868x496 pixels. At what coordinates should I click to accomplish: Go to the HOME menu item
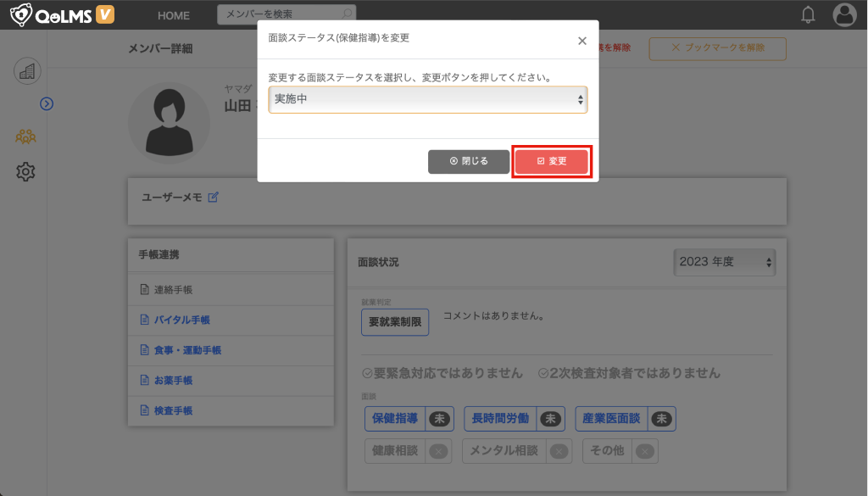click(x=174, y=15)
